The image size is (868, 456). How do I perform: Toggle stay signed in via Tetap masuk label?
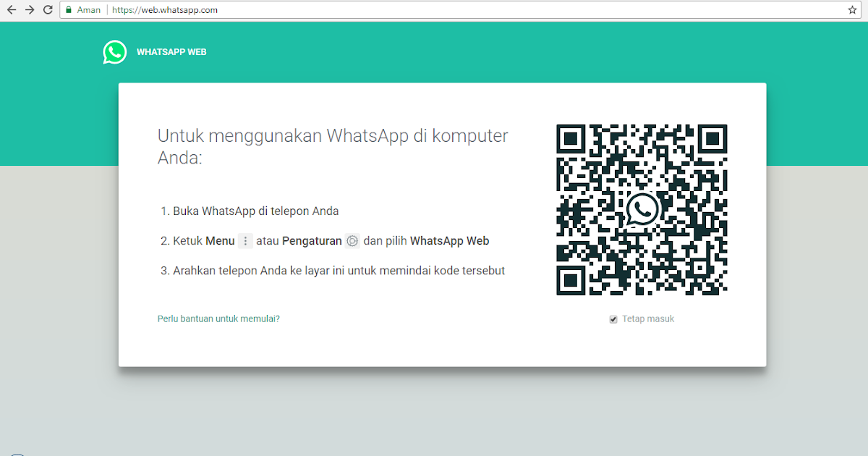649,318
